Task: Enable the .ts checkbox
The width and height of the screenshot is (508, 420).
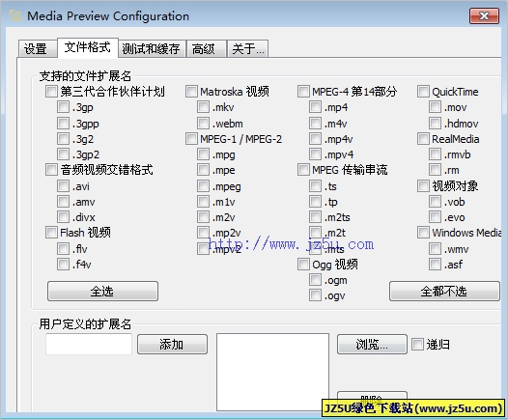Action: (x=315, y=186)
